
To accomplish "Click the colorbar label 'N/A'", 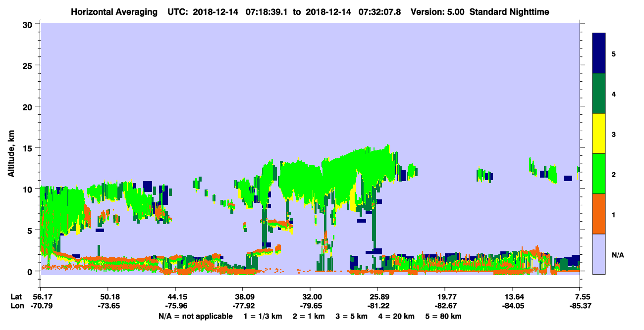I will point(617,255).
